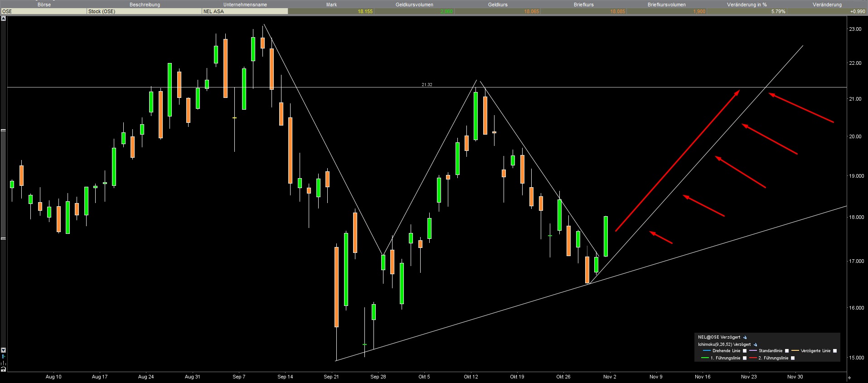Toggle the Verzögerte Linie checkbox
The height and width of the screenshot is (383, 868).
(835, 351)
